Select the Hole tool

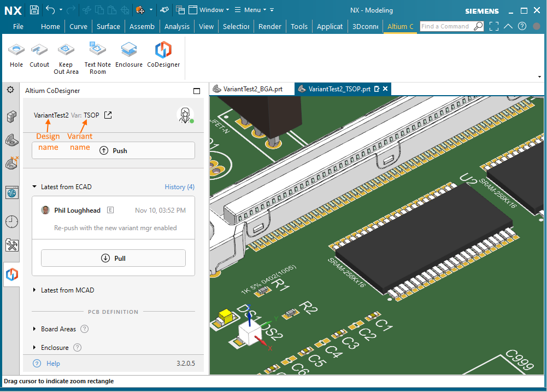click(x=16, y=55)
